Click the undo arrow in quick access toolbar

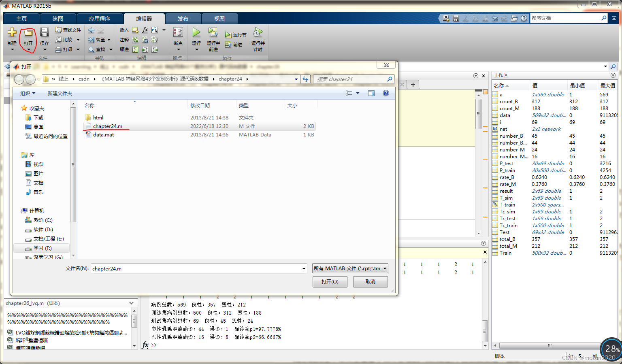(495, 18)
